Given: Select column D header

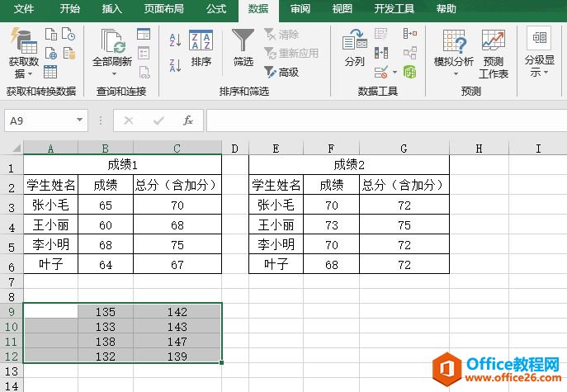Looking at the screenshot, I should point(235,149).
